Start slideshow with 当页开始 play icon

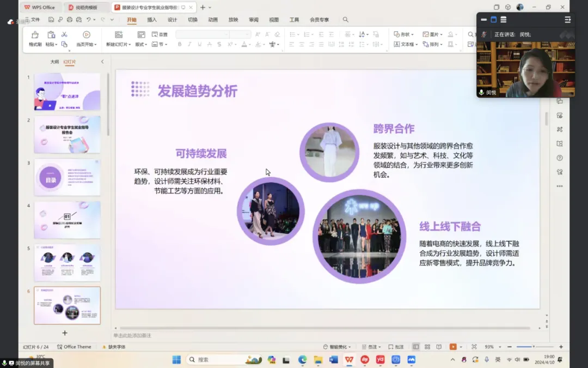(86, 34)
